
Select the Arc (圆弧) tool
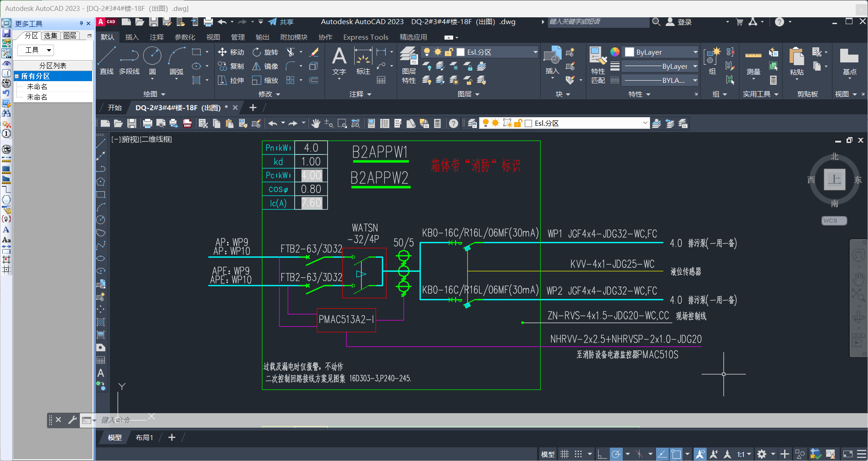[x=176, y=60]
